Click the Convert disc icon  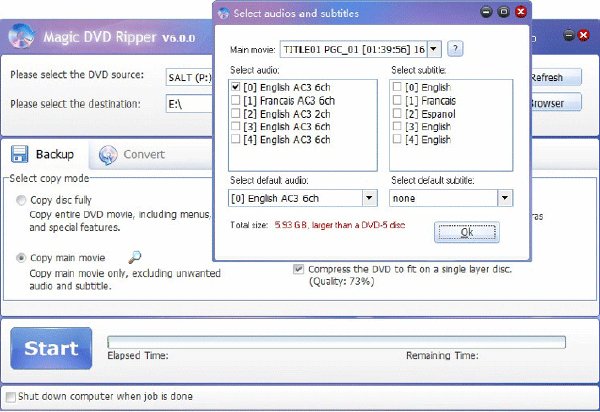(x=108, y=155)
